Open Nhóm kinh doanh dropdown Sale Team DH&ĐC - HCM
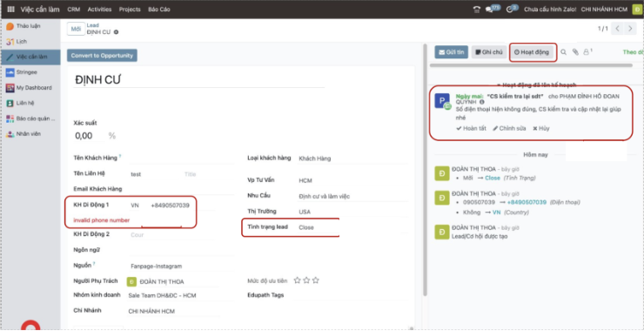The width and height of the screenshot is (644, 331). pyautogui.click(x=174, y=295)
